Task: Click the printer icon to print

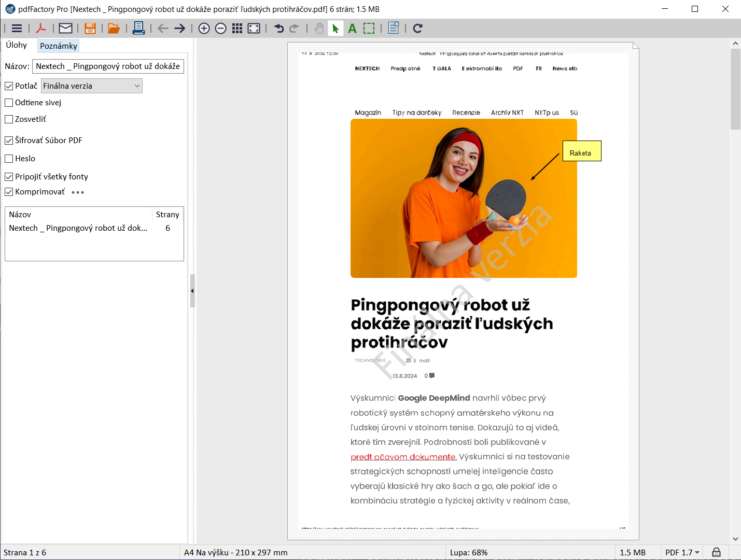Action: [138, 29]
